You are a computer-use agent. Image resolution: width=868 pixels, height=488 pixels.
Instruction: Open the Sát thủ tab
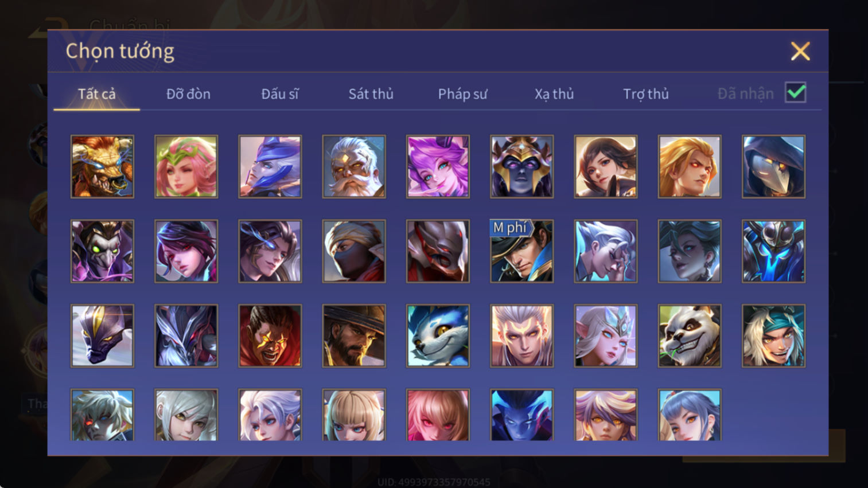pos(371,94)
